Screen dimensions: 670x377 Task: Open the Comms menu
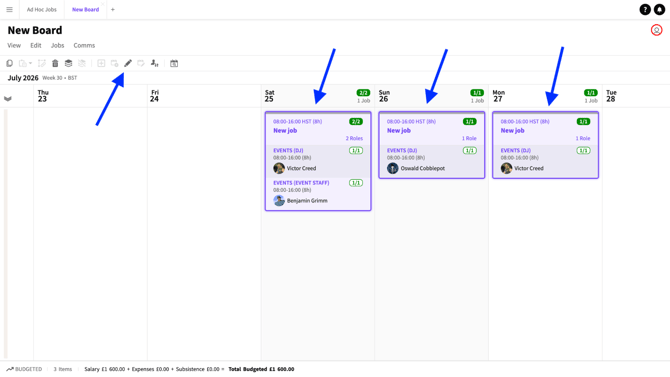[84, 45]
